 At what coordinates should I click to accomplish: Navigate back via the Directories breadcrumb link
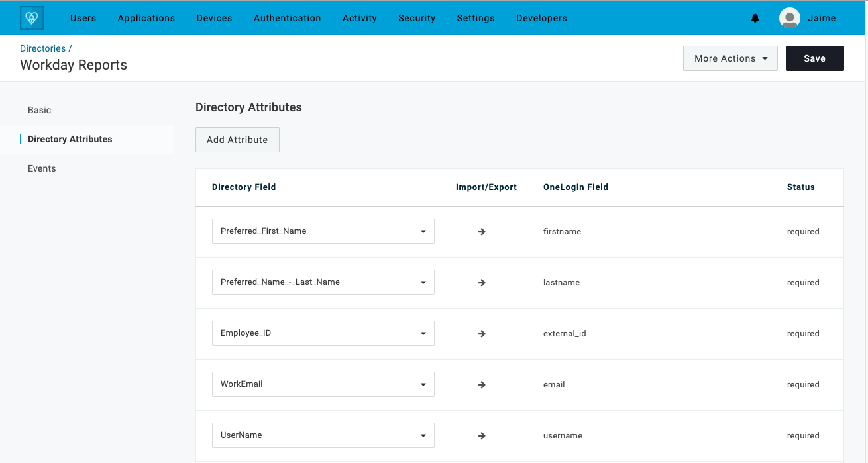42,48
